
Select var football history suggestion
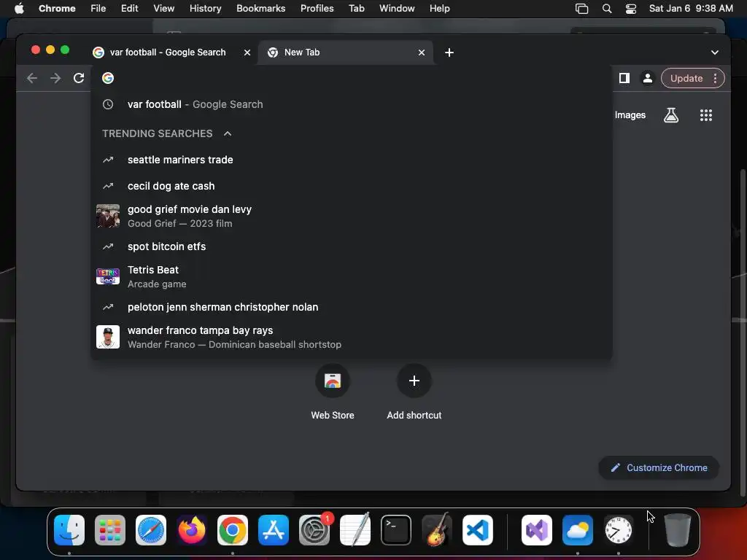(x=351, y=104)
